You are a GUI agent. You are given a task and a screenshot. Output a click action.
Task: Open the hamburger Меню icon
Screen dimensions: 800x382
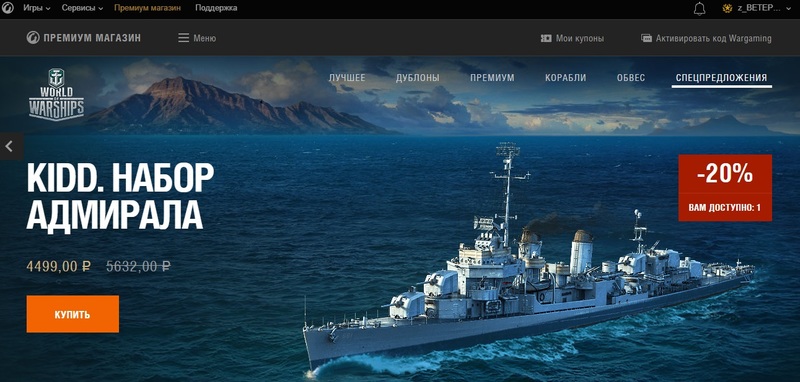pos(184,38)
